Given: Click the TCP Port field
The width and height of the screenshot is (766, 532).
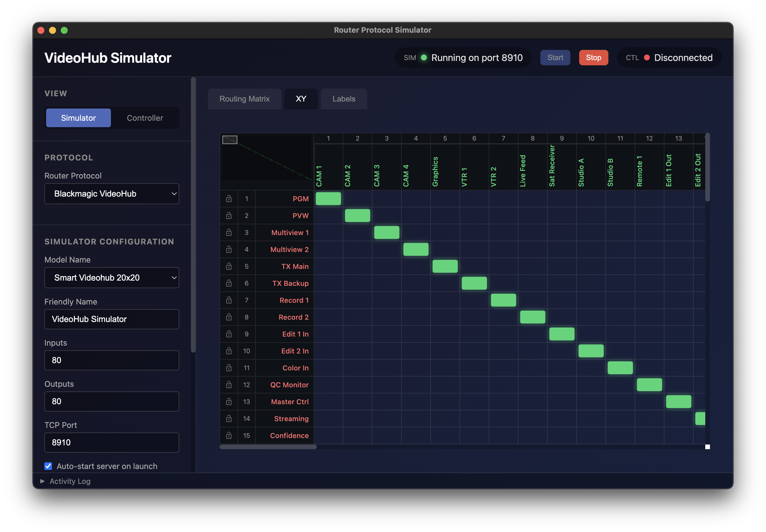Looking at the screenshot, I should [x=112, y=442].
